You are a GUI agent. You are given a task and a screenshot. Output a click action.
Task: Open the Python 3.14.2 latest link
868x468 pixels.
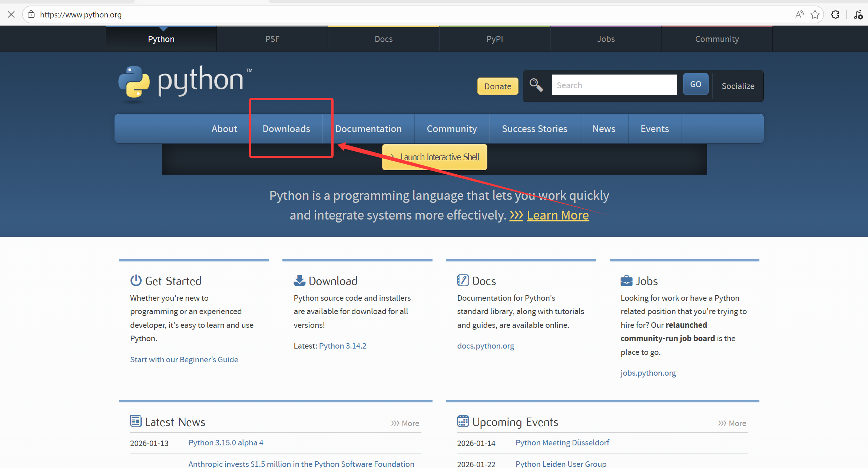tap(342, 346)
